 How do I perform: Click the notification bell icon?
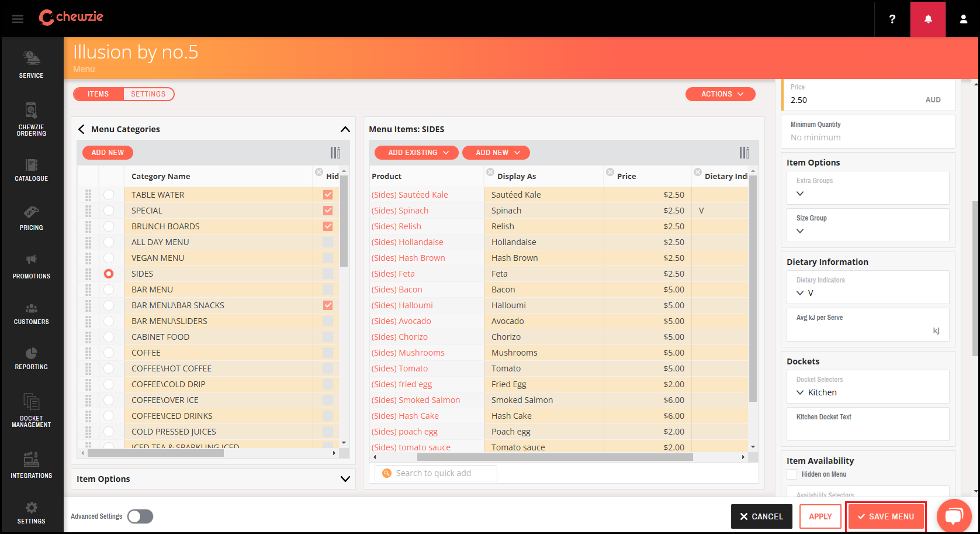pyautogui.click(x=927, y=19)
